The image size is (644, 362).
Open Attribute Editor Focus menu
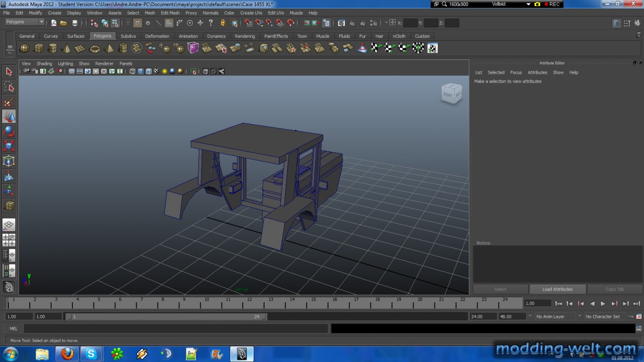point(516,72)
